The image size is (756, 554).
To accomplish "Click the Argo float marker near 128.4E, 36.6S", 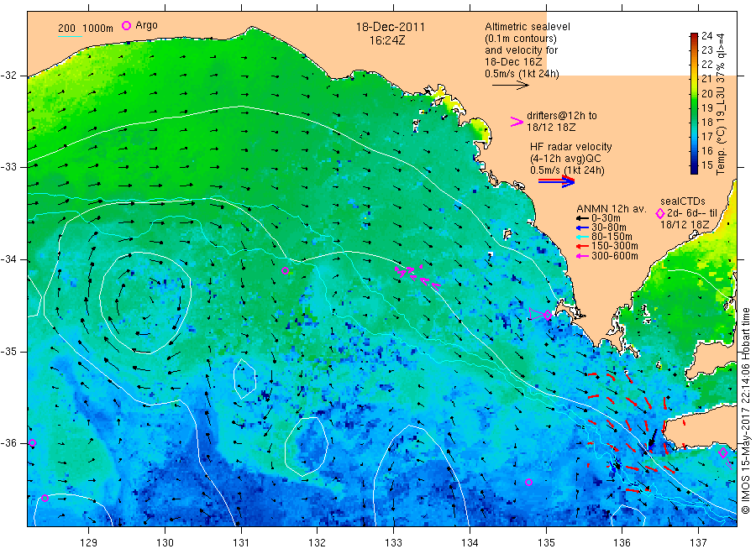I will [x=45, y=498].
